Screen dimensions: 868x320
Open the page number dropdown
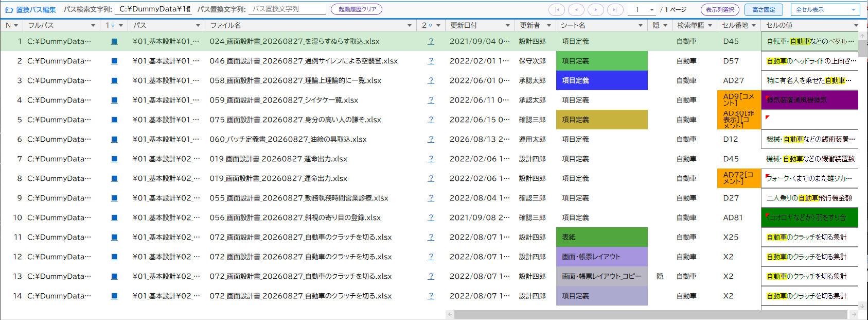[x=652, y=10]
